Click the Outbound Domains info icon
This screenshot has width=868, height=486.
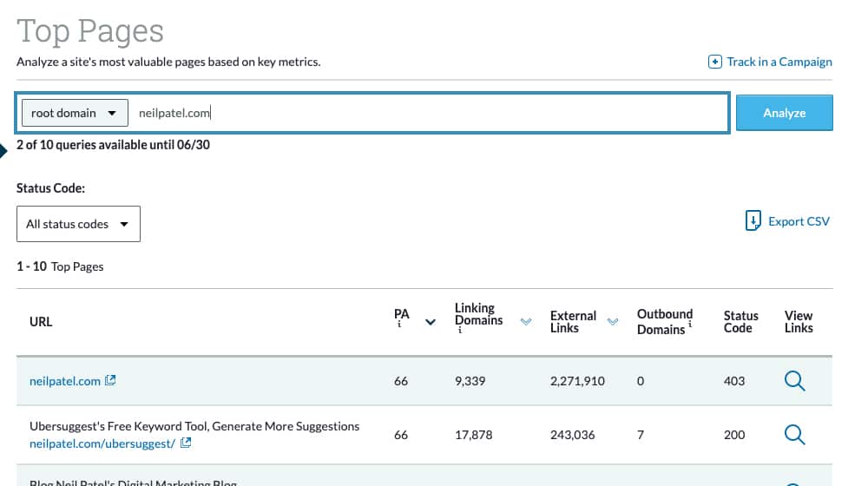(x=690, y=324)
